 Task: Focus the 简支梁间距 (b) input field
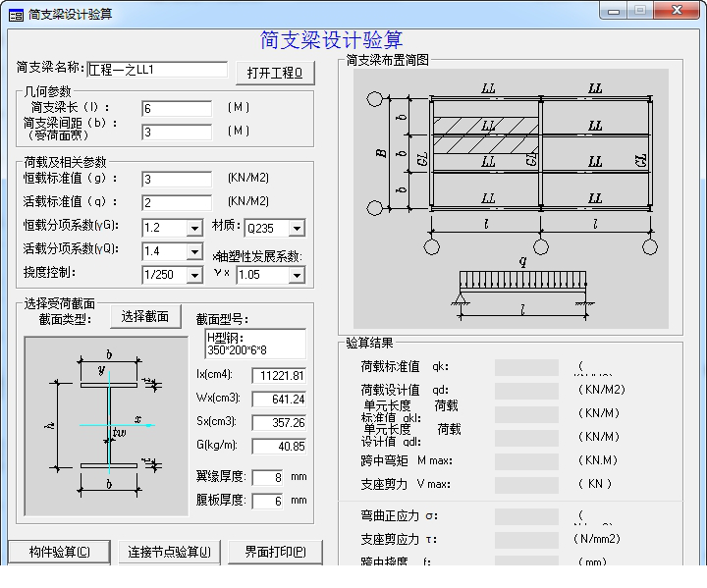click(x=177, y=133)
